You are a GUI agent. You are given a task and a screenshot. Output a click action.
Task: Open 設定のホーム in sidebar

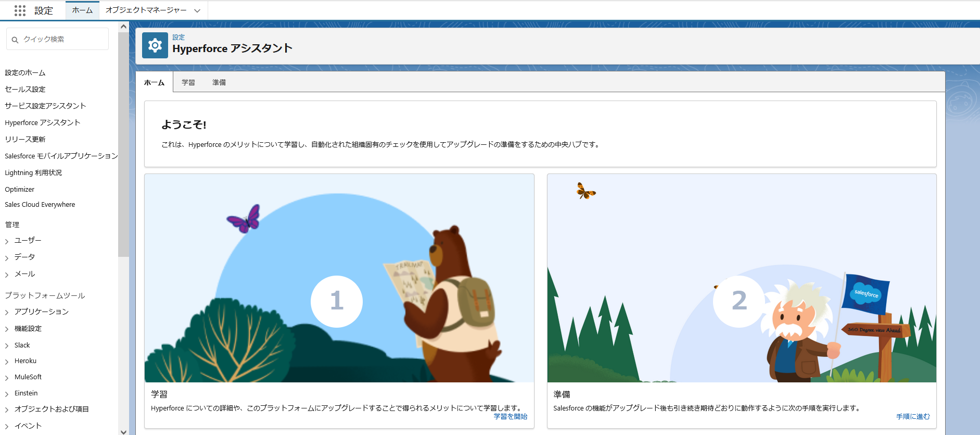25,72
